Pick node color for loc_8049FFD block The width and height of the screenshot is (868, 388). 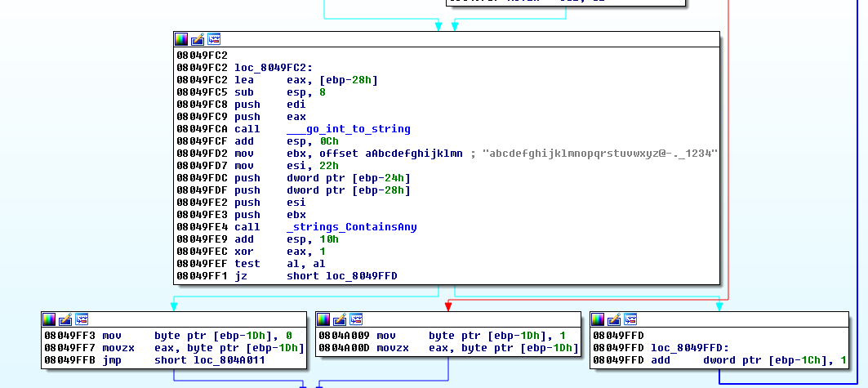598,319
